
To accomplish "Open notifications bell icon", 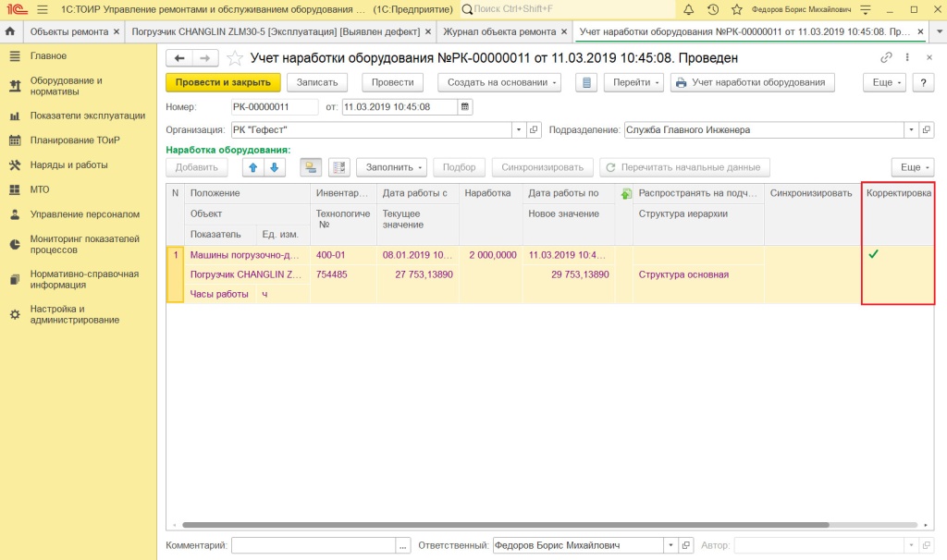I will 688,9.
